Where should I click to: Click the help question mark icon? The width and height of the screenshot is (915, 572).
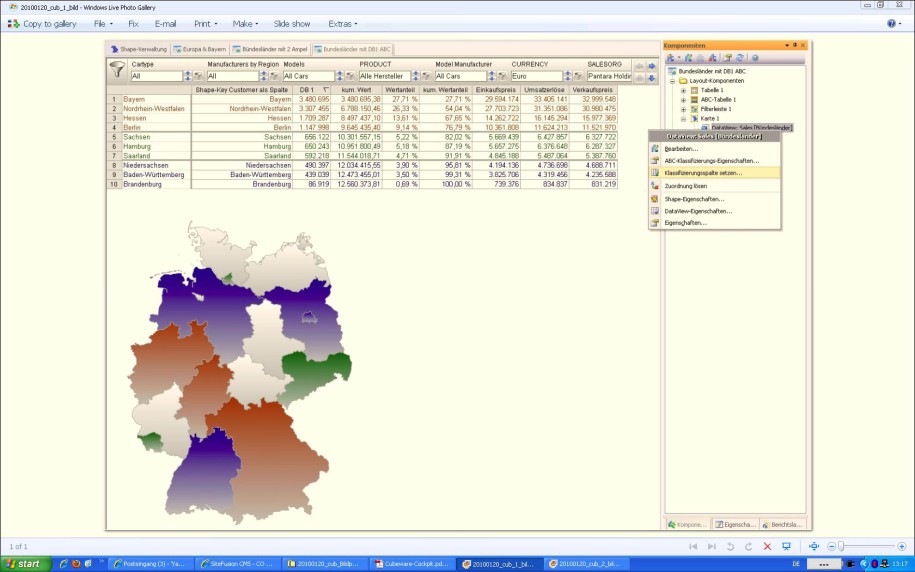[x=891, y=23]
